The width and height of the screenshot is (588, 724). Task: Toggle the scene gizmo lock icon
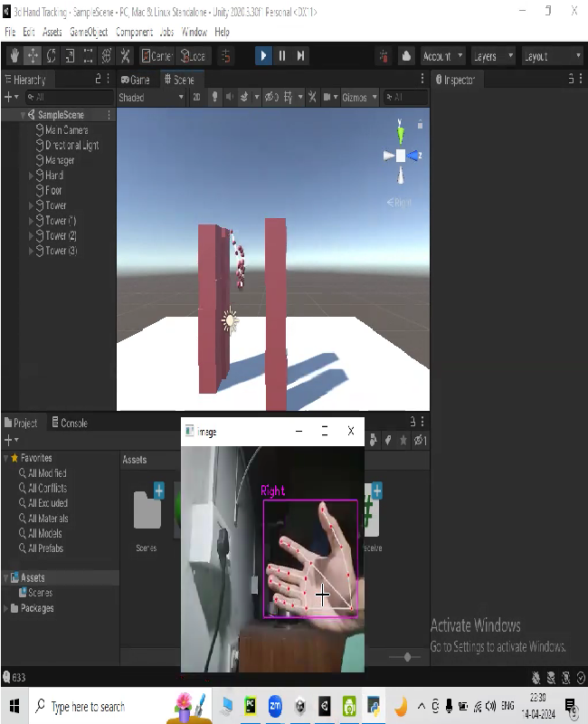420,125
